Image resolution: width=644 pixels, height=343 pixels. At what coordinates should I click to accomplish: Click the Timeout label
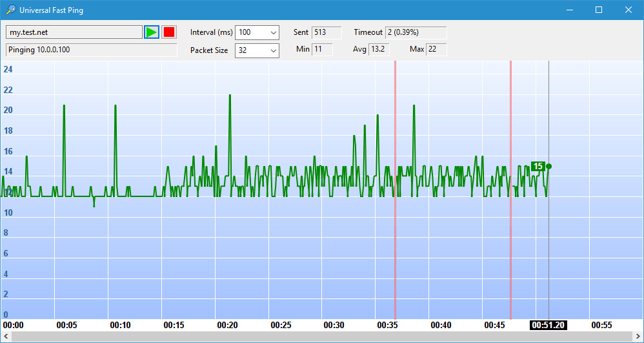tap(368, 32)
